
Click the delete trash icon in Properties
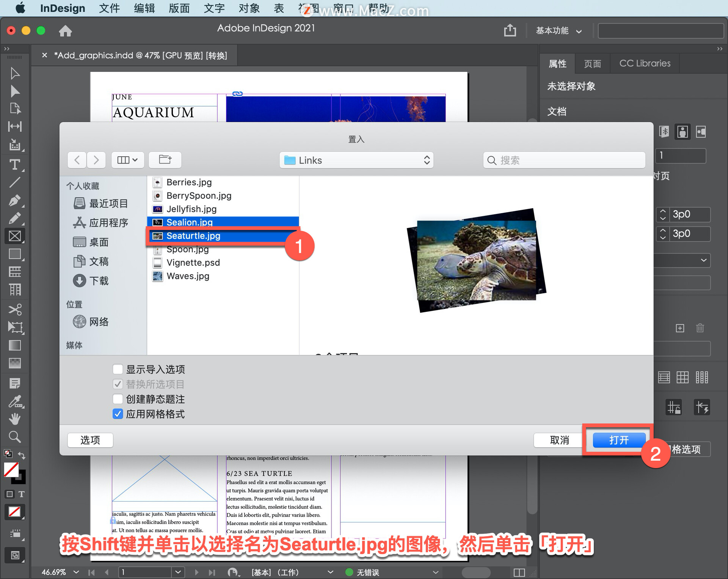[x=700, y=328]
